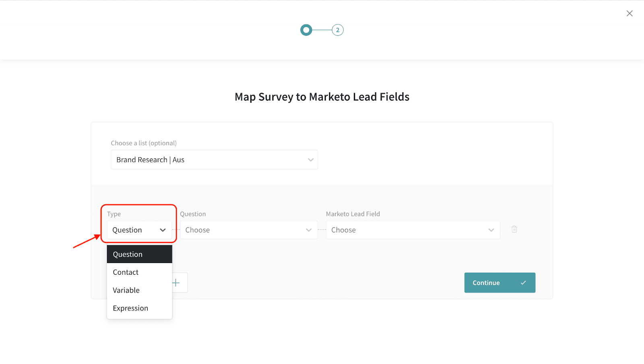Click the checkmark icon on the Continue button
The image size is (644, 364).
[x=523, y=283]
